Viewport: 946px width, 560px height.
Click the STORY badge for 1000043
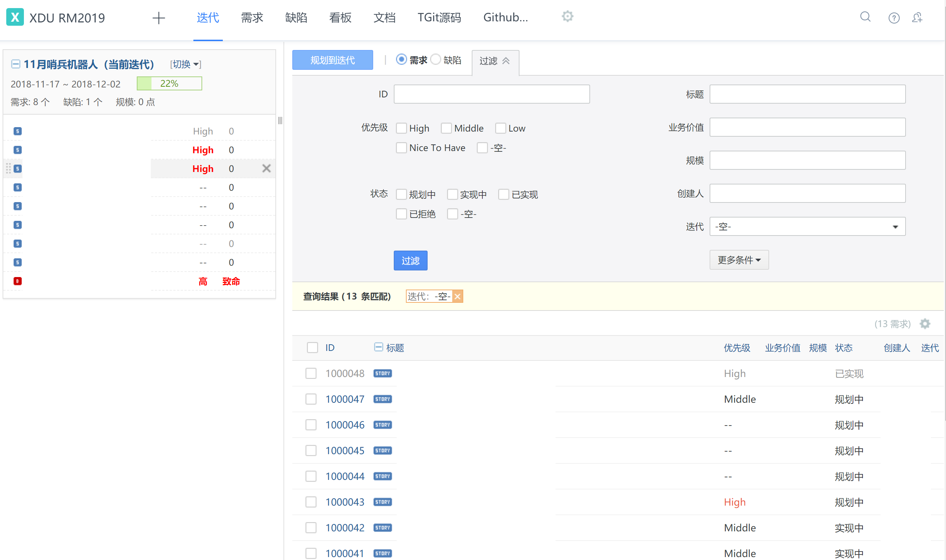coord(382,502)
